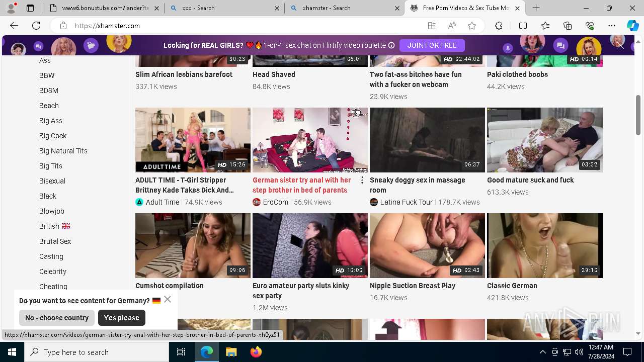The width and height of the screenshot is (644, 362).
Task: Launch Firefox from the taskbar
Action: click(256, 352)
